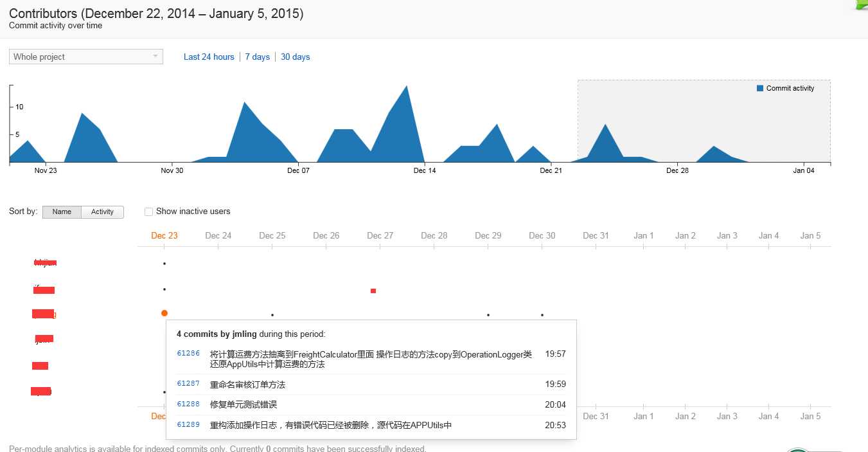
Task: Select the highlighted "Dec 23" column header
Action: pos(164,235)
